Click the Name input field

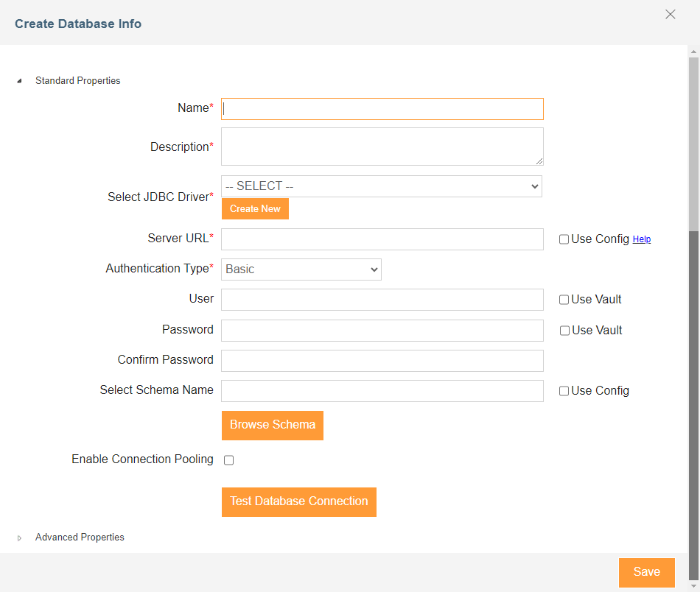coord(382,109)
